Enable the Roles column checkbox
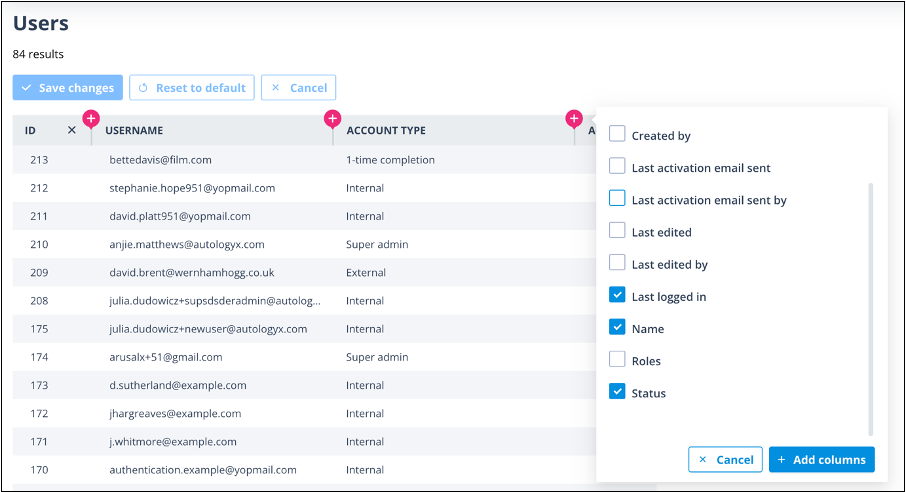Viewport: 906px width, 492px height. (617, 359)
